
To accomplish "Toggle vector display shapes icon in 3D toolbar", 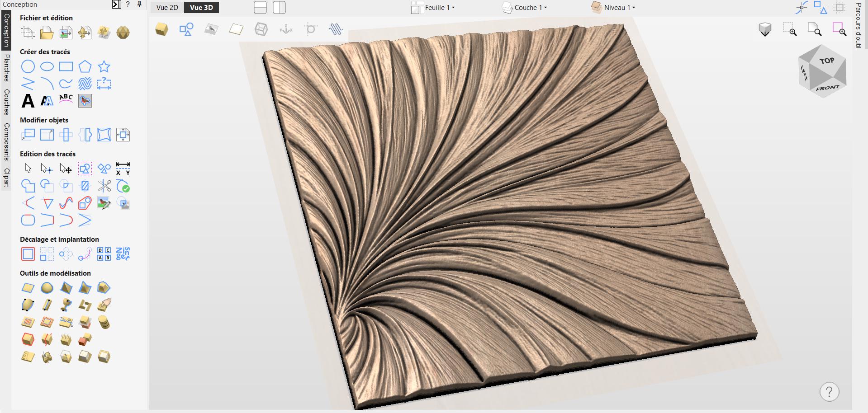I will tap(186, 29).
